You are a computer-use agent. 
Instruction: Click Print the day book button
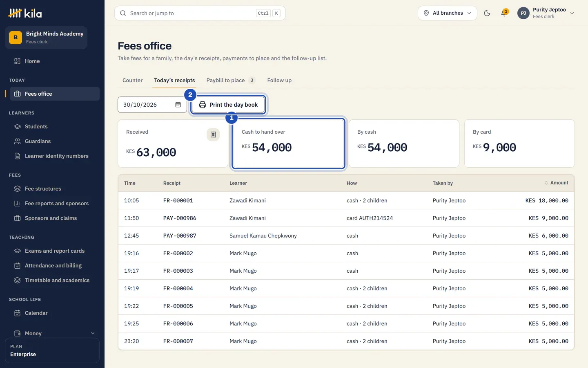(x=228, y=105)
